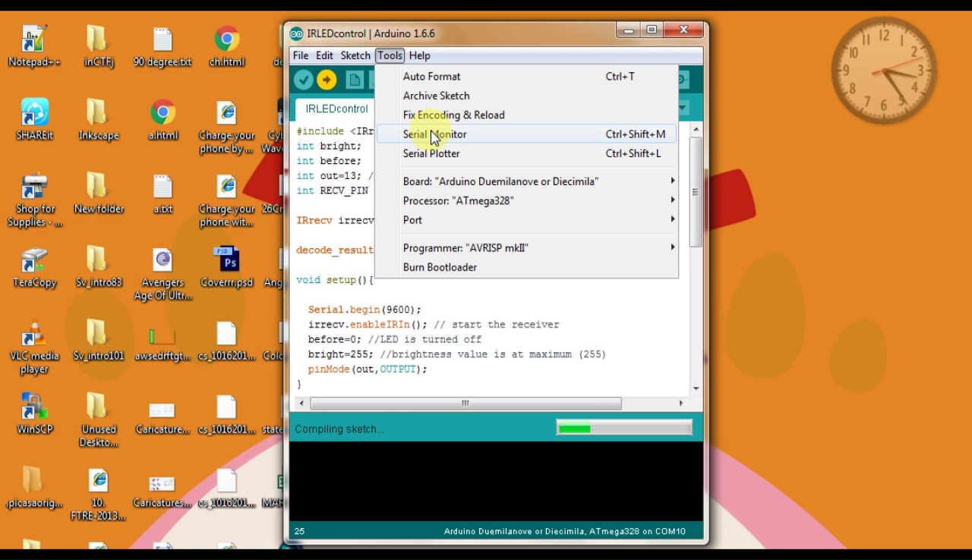Image resolution: width=972 pixels, height=560 pixels.
Task: Click the horizontal scrollbar left arrow
Action: tap(301, 404)
